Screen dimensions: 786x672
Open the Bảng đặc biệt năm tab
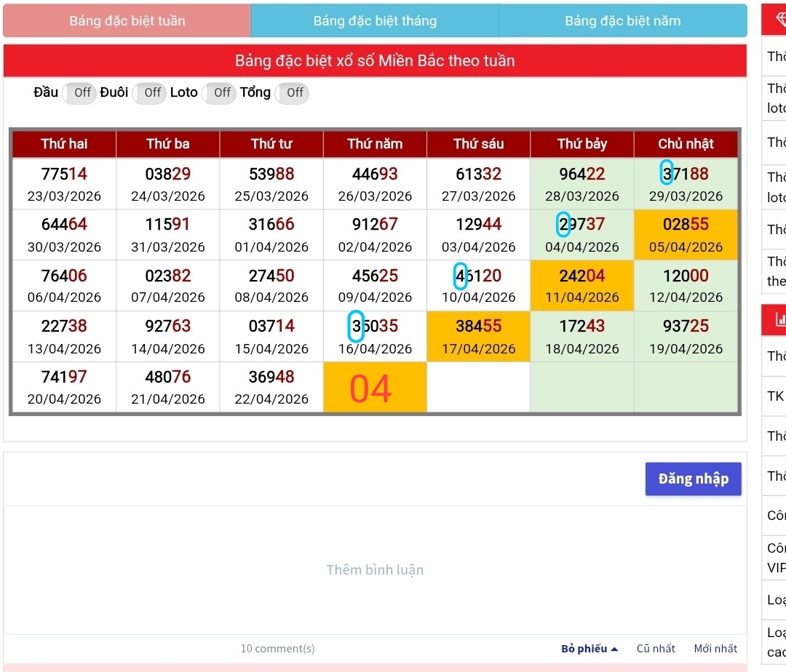622,21
